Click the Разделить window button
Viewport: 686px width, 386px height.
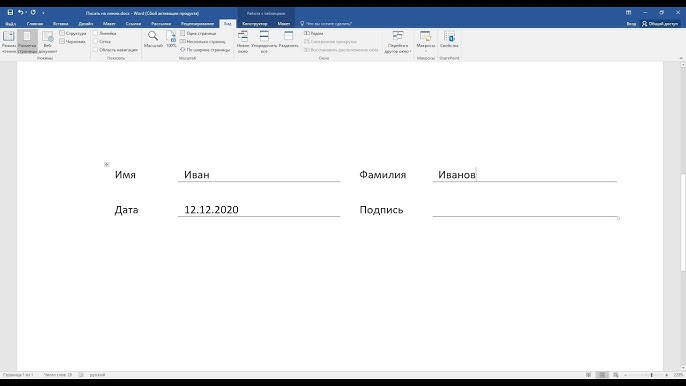(289, 39)
